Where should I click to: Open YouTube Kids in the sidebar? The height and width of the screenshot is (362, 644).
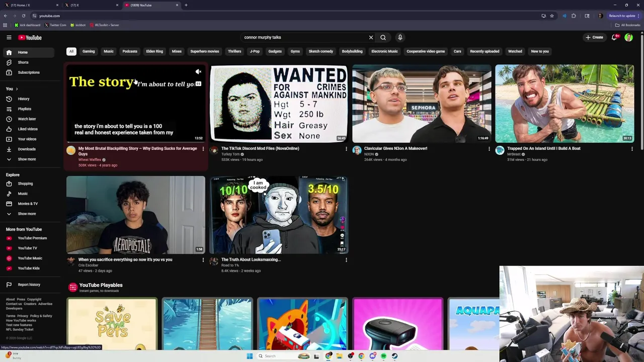point(29,268)
